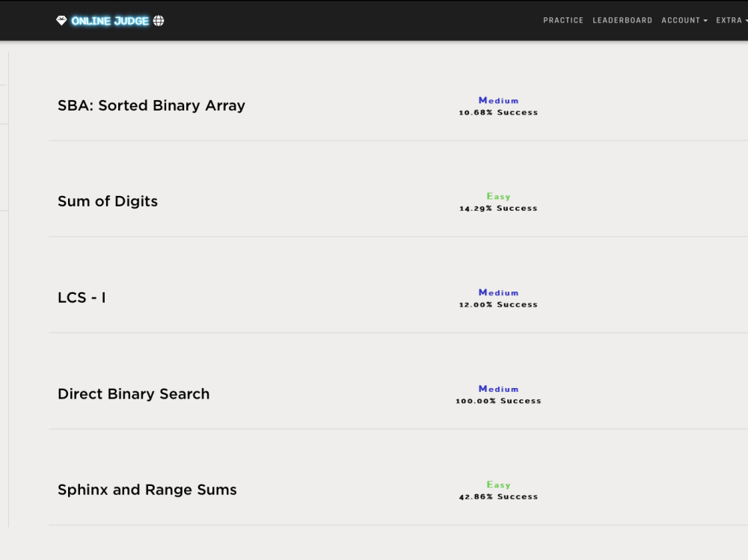Image resolution: width=748 pixels, height=560 pixels.
Task: Click the globe icon beside Online Judge
Action: click(x=159, y=20)
